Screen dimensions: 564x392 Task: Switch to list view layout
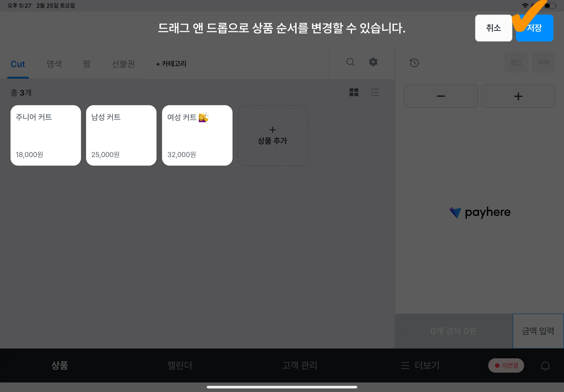pos(375,92)
